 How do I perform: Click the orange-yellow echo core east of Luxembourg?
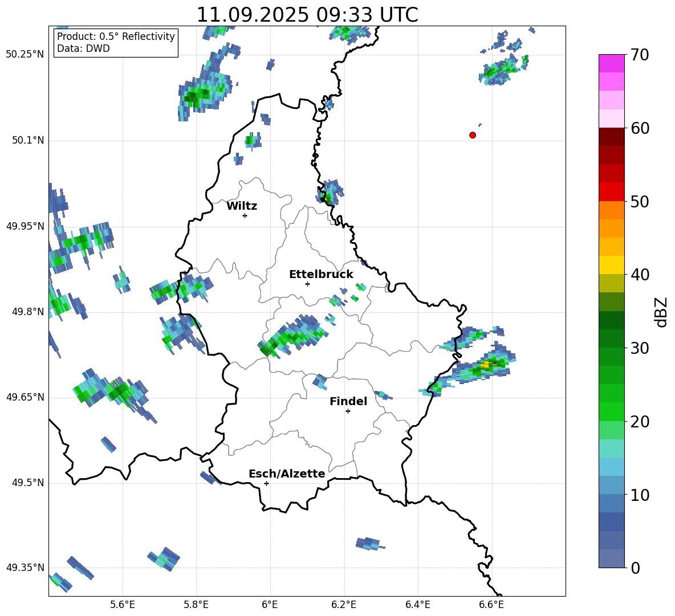click(486, 365)
